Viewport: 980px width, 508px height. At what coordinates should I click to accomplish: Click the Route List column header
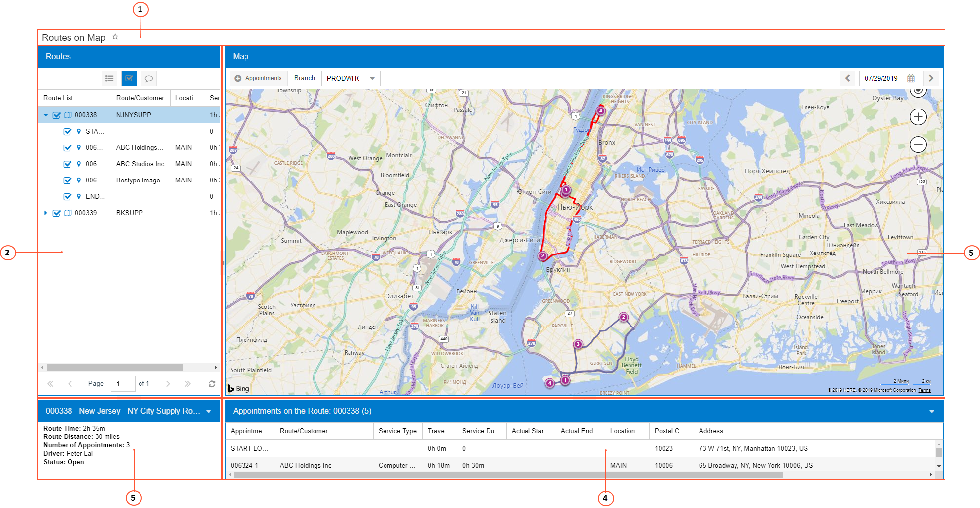tap(75, 98)
